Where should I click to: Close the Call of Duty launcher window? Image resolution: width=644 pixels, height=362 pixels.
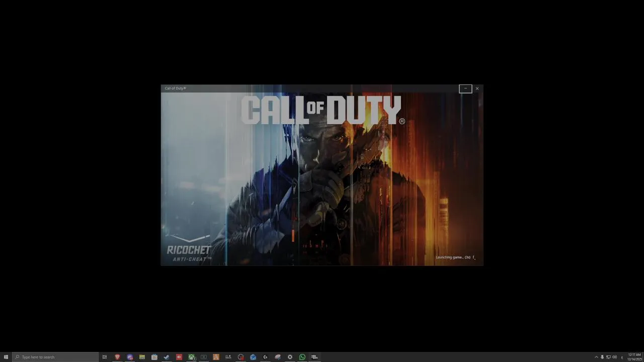pyautogui.click(x=477, y=88)
